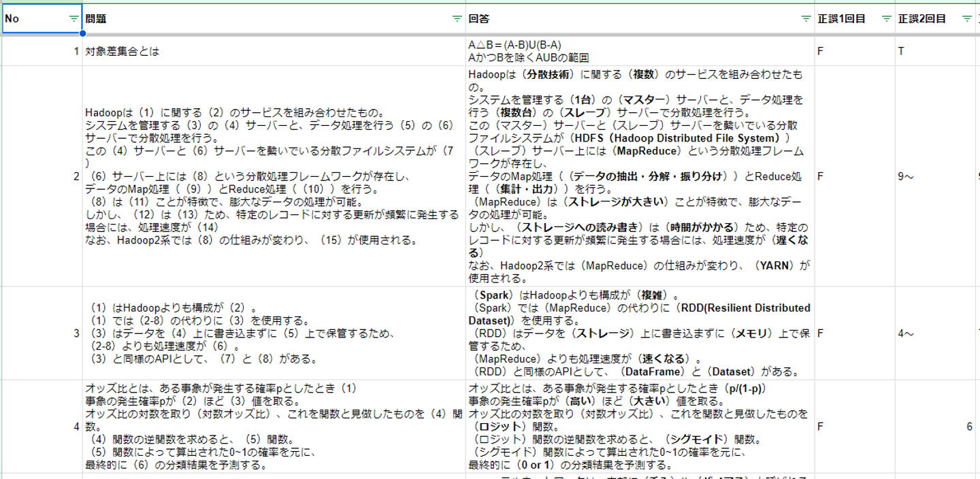
Task: Click the 正誤1回目 F cell in オッズ比 row
Action: tap(855, 427)
